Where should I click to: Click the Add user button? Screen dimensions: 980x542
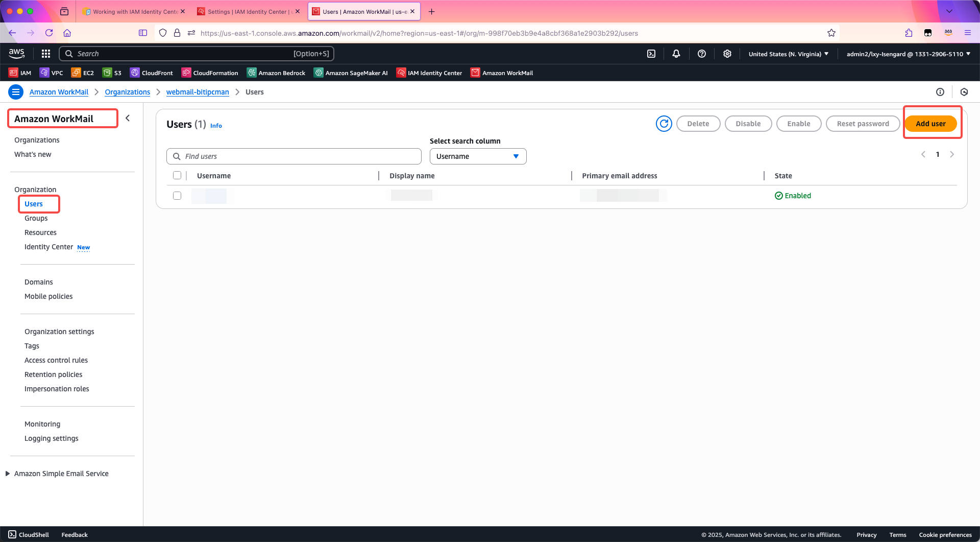click(930, 124)
